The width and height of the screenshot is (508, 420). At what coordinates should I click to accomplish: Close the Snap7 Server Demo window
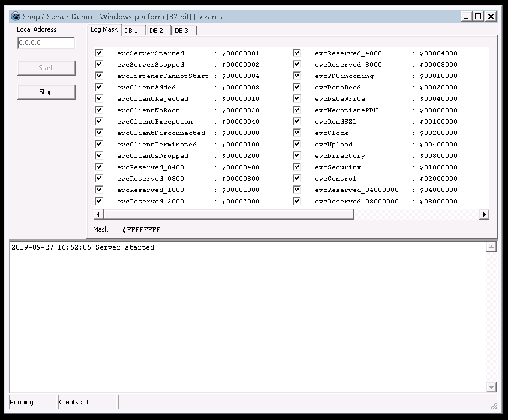click(x=491, y=17)
